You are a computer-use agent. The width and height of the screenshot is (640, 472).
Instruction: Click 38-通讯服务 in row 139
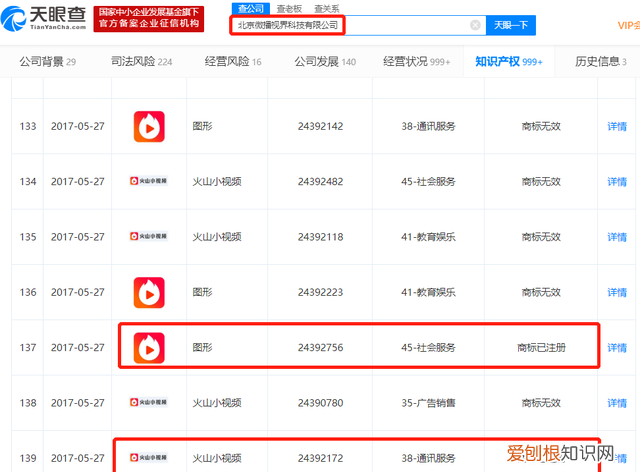tap(428, 459)
